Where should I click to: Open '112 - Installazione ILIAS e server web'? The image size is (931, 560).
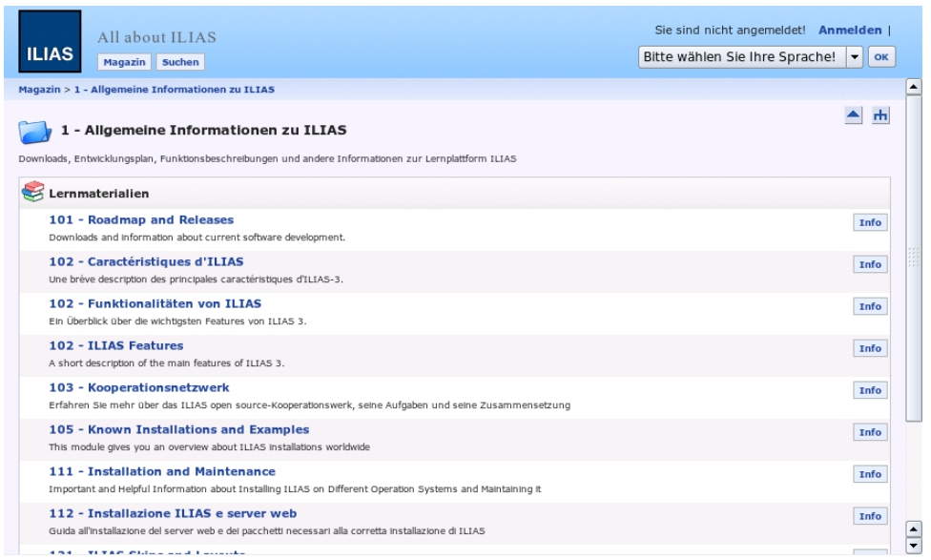pos(173,513)
